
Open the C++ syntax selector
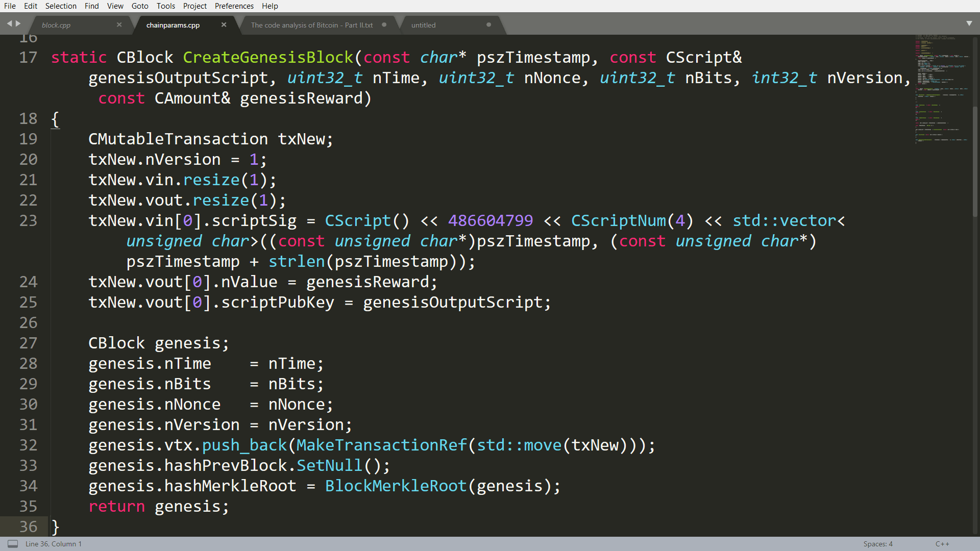coord(942,544)
